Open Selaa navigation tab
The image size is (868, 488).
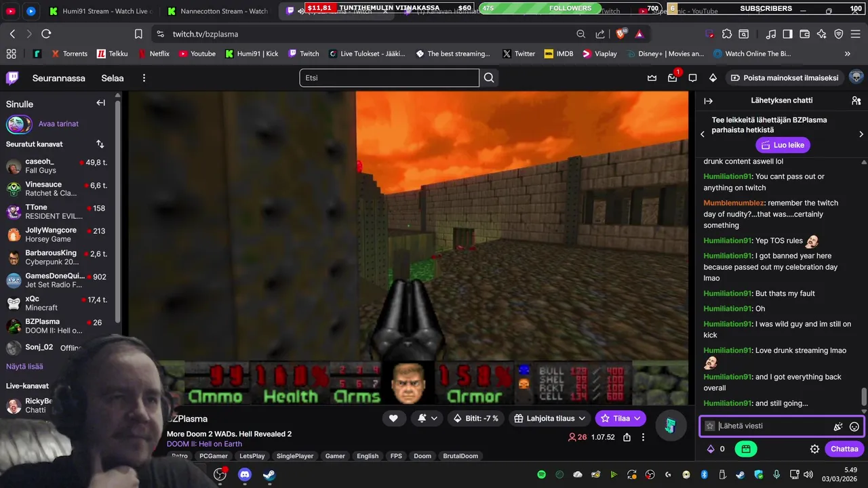113,78
